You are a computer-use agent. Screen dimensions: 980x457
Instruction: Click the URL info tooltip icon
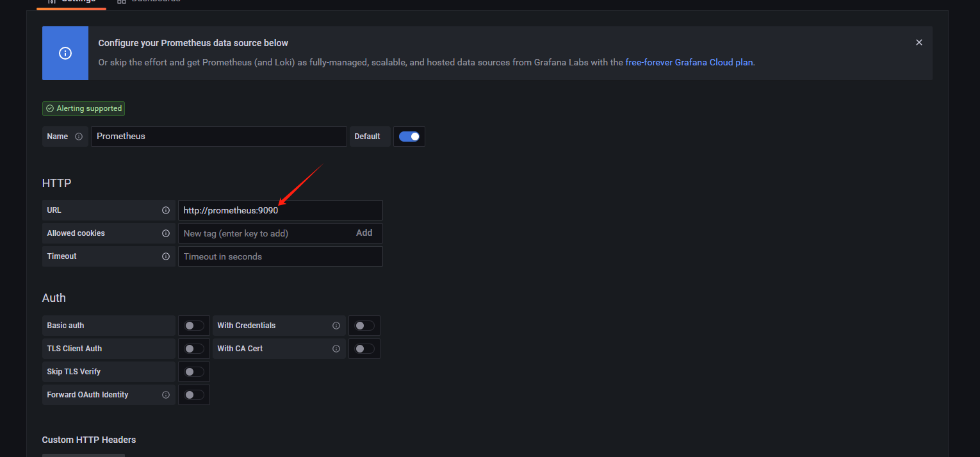166,210
